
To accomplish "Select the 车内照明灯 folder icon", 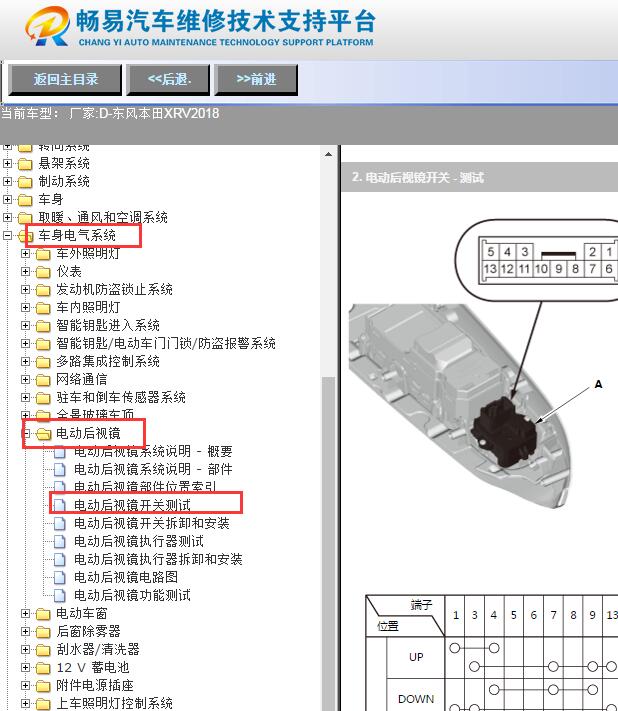I will point(43,308).
